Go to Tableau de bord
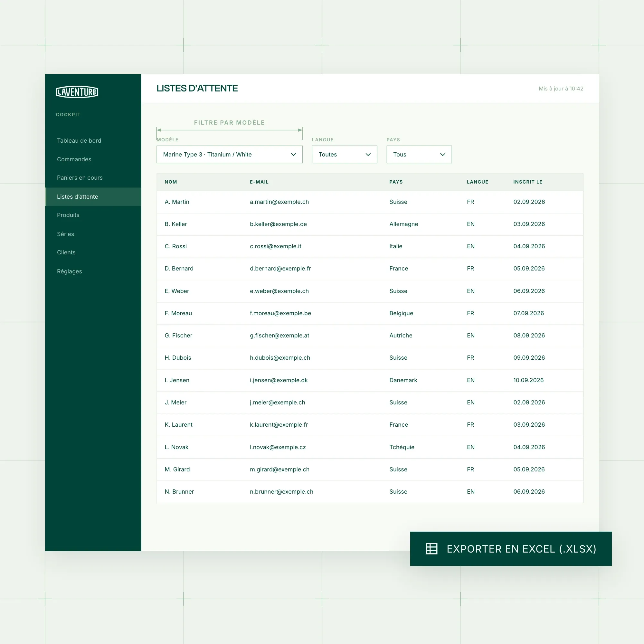Viewport: 644px width, 644px height. (79, 141)
